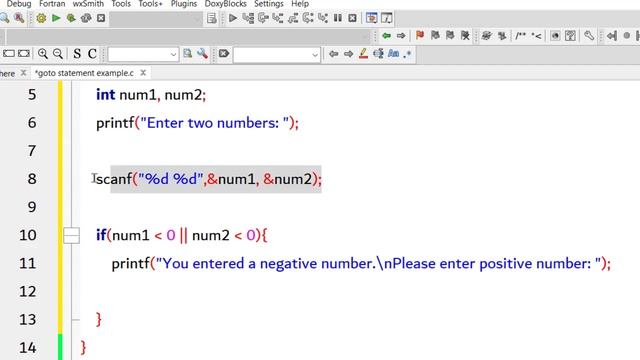The height and width of the screenshot is (360, 640).
Task: Click the Run to cursor icon
Action: 248,18
